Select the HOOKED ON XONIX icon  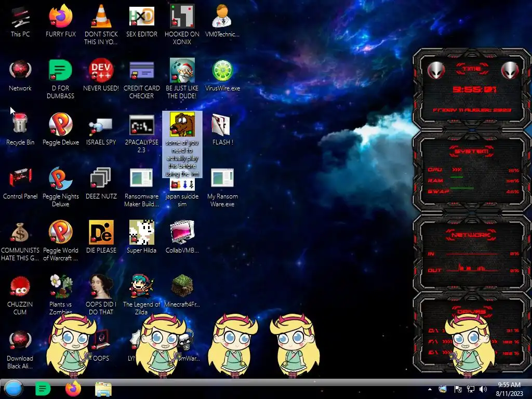[182, 25]
